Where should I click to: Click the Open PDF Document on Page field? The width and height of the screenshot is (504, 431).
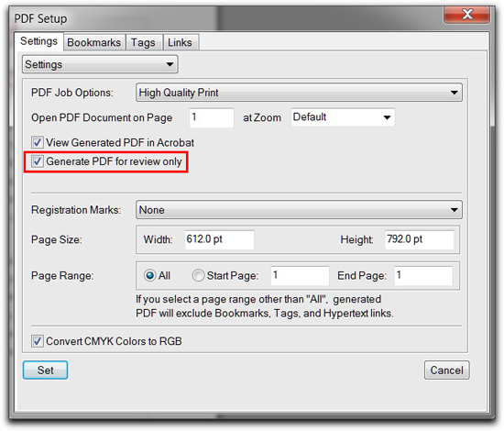212,117
